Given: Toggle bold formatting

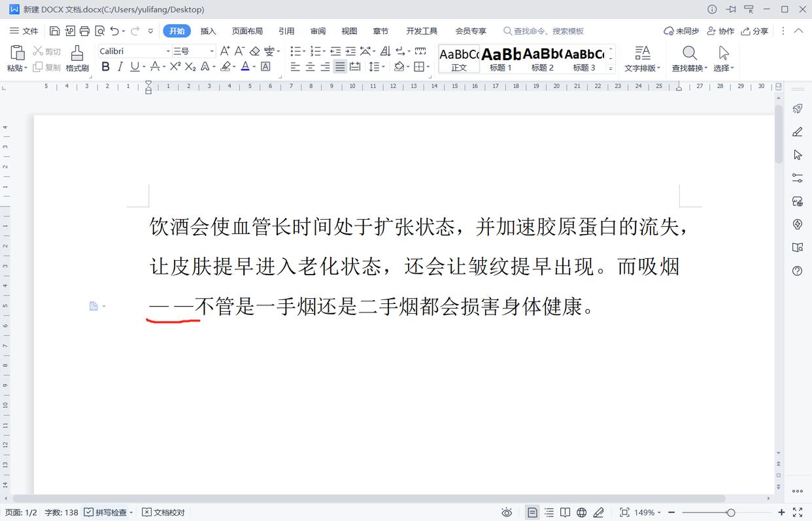Looking at the screenshot, I should point(105,67).
